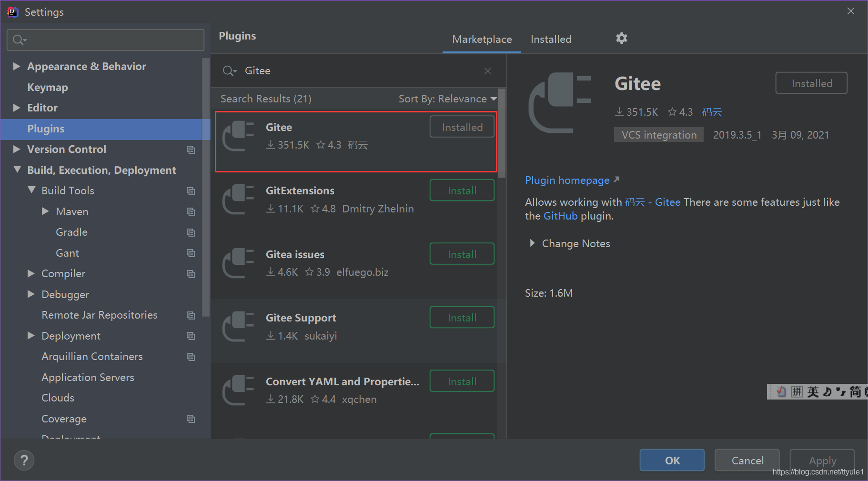The image size is (868, 481).
Task: Click the input method toolbar icon
Action: tap(781, 391)
